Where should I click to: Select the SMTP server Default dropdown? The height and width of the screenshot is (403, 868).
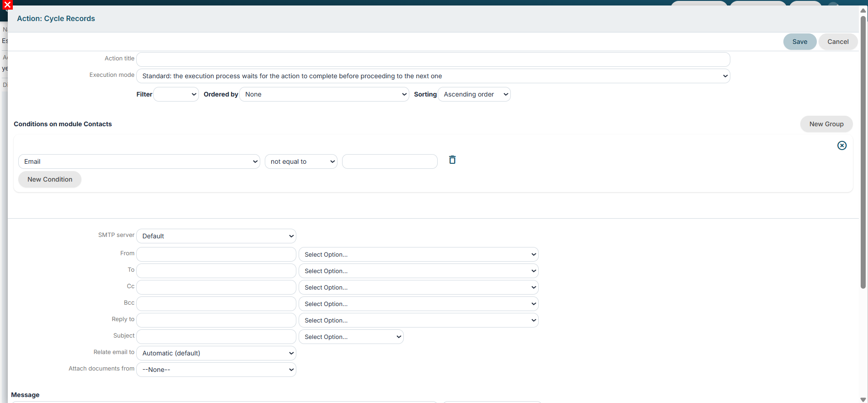(216, 236)
